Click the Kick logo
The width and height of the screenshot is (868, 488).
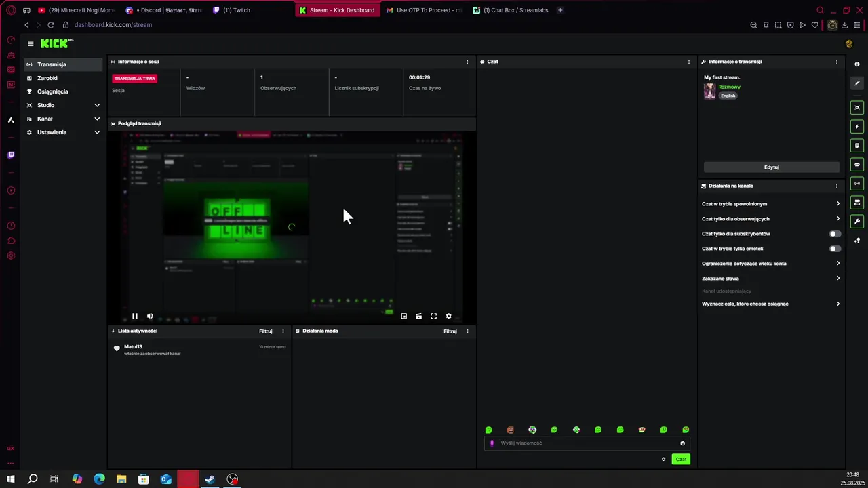tap(56, 43)
